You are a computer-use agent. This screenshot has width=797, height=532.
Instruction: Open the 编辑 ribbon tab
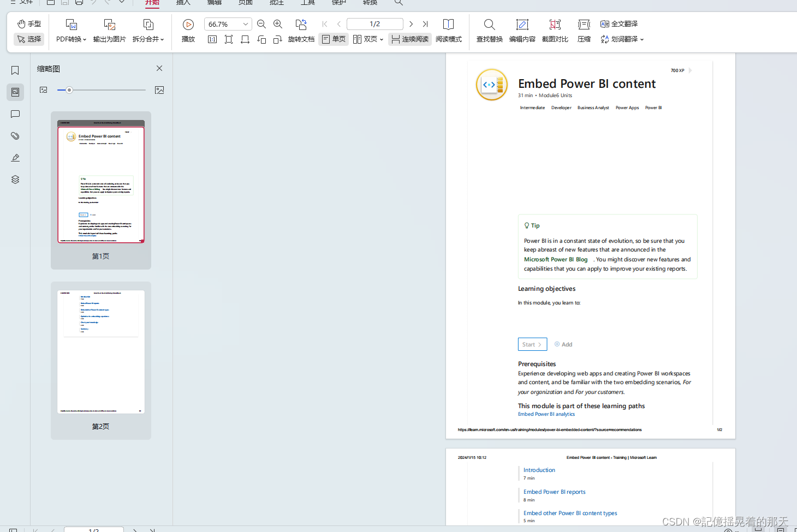tap(215, 3)
